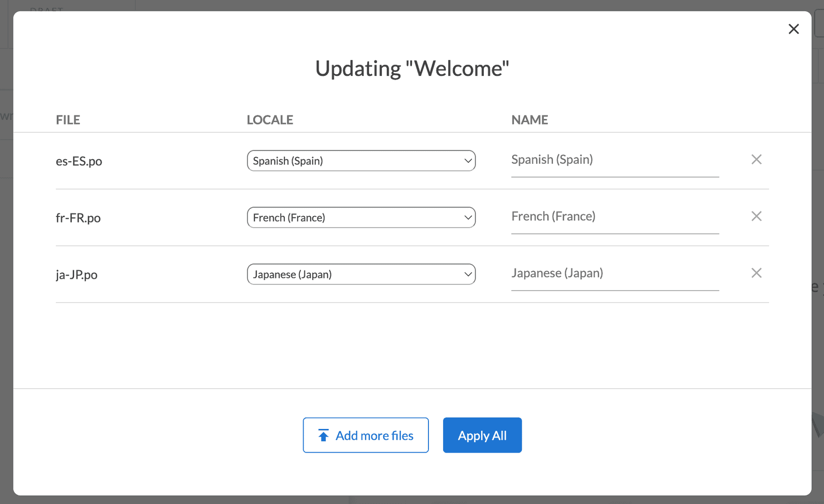Expand the chevron on the Spanish locale selector
Viewport: 824px width, 504px height.
pyautogui.click(x=467, y=161)
